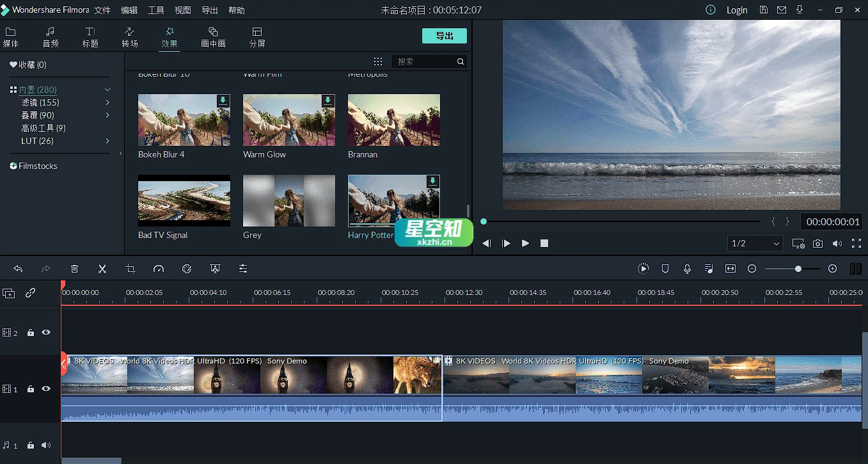Open color correction with the palette icon

(x=187, y=269)
